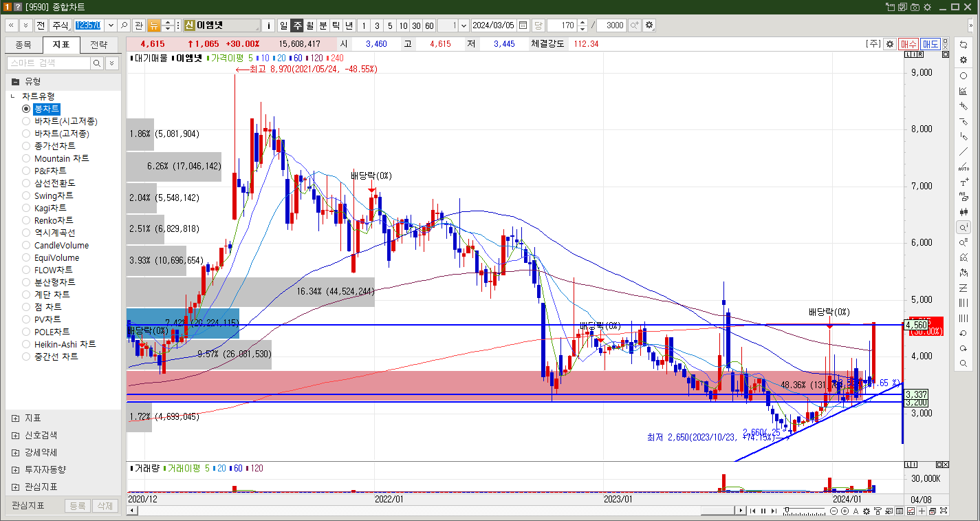Image resolution: width=980 pixels, height=521 pixels.
Task: Click the gear icon next to 매수 button
Action: pos(890,44)
